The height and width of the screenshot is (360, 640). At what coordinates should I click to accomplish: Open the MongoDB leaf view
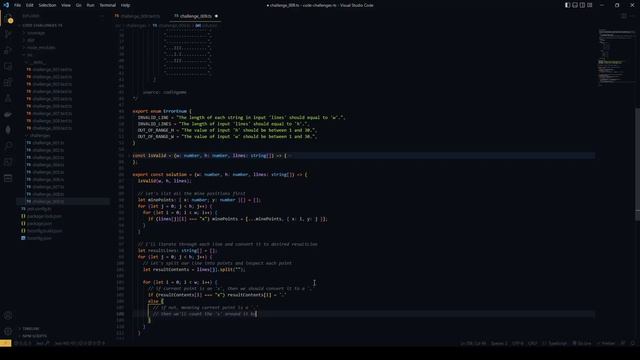(x=8, y=130)
